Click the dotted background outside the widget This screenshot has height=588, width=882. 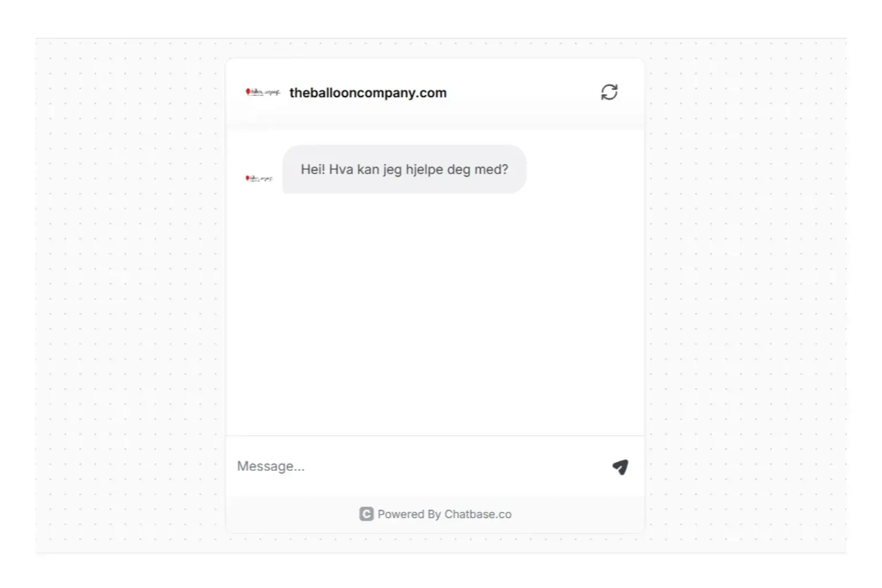coord(131,296)
